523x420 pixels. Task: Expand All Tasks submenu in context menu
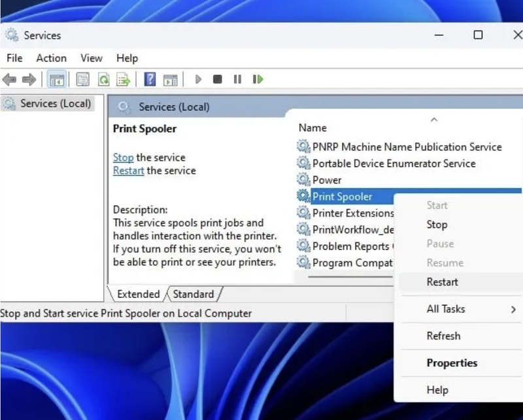click(x=460, y=309)
